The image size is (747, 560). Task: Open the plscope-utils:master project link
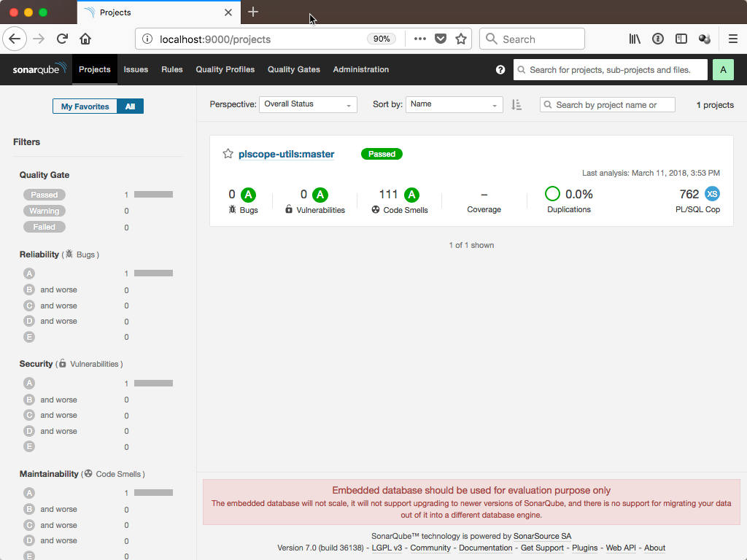[286, 154]
